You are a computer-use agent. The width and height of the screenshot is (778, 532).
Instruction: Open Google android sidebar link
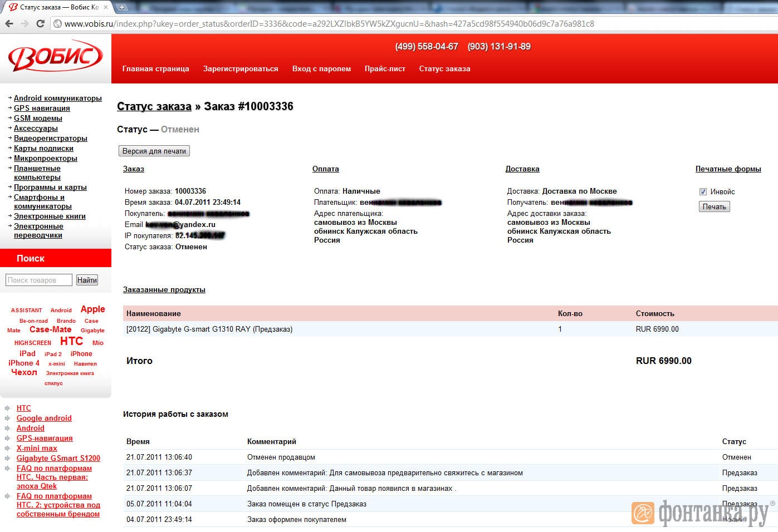pos(44,418)
